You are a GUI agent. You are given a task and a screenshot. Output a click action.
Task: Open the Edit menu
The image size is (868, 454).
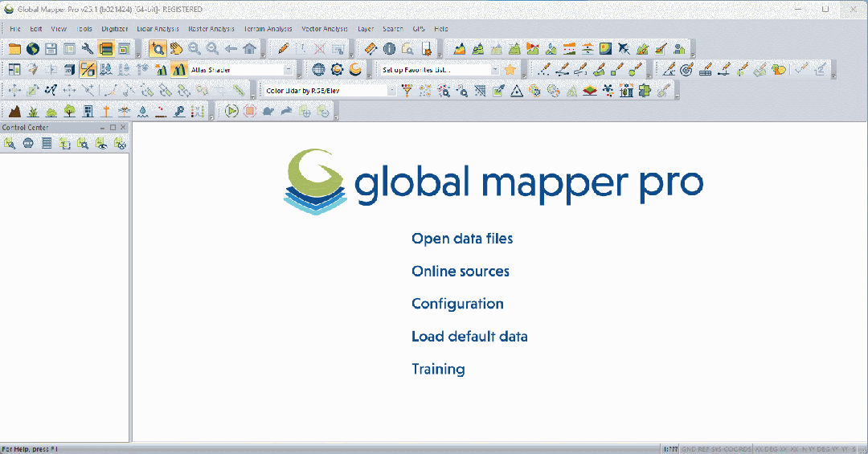[36, 29]
